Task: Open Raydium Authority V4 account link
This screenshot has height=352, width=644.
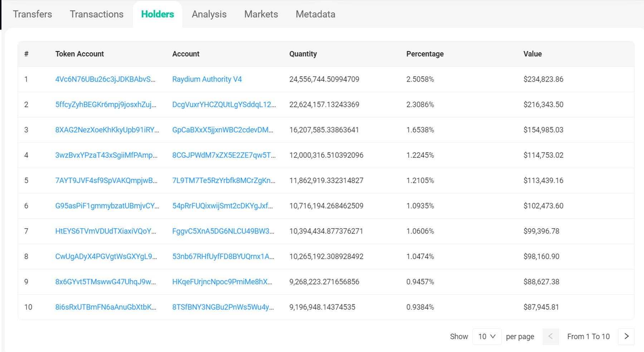Action: 207,79
